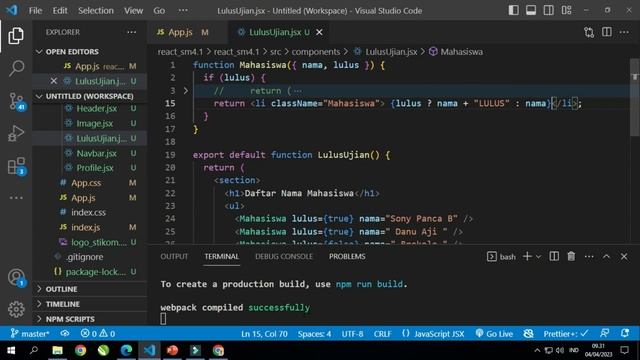
Task: Show more menu bar items ellipsis
Action: click(183, 11)
